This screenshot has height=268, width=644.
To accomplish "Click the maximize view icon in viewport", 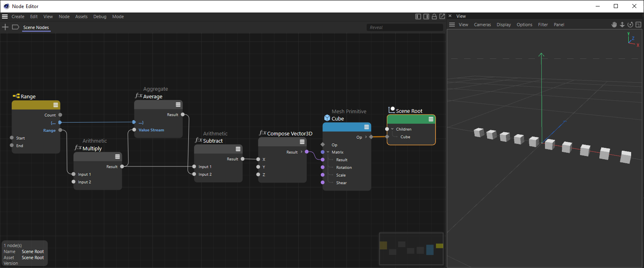I will point(638,25).
